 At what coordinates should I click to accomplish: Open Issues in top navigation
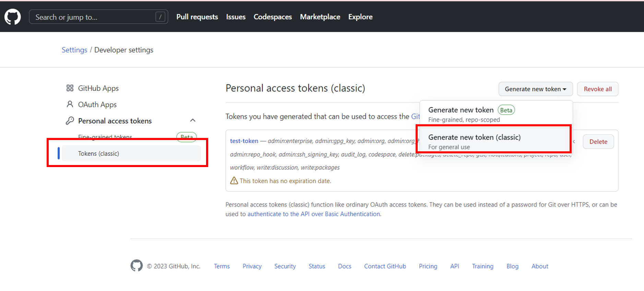(x=236, y=17)
